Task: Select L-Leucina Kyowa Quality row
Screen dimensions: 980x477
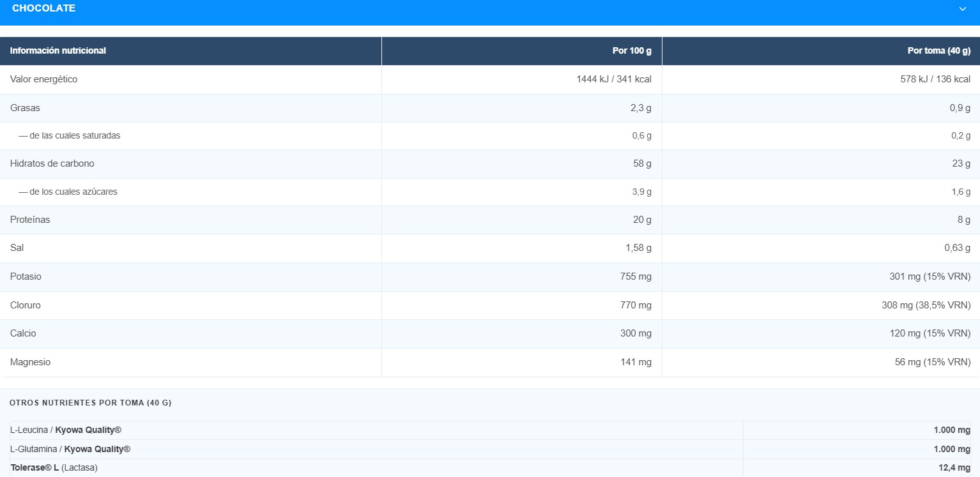Action: pos(490,430)
